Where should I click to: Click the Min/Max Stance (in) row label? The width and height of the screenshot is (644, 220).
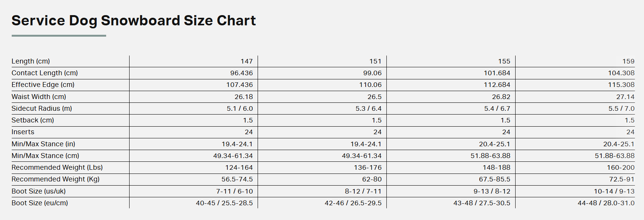pyautogui.click(x=43, y=144)
